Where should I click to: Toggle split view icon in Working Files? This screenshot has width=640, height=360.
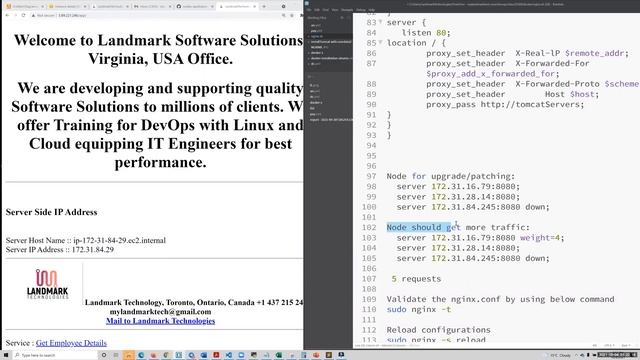[x=348, y=18]
